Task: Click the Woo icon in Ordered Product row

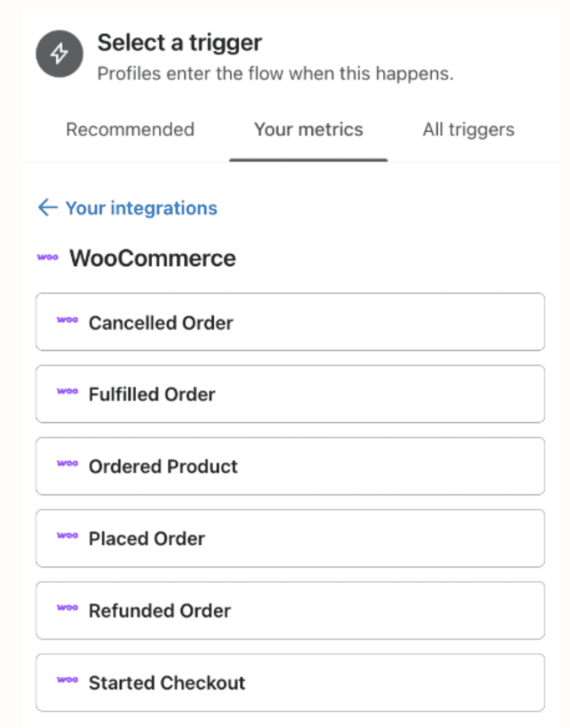Action: click(x=67, y=464)
